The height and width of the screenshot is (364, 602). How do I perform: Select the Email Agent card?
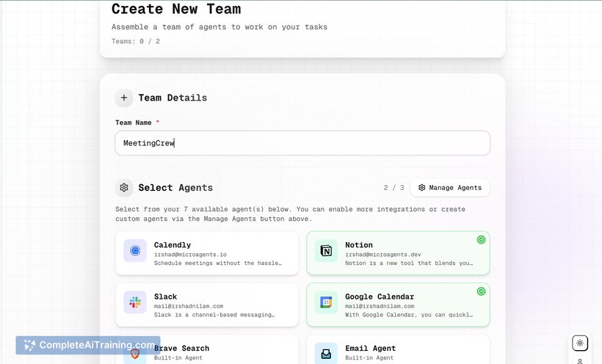(398, 349)
